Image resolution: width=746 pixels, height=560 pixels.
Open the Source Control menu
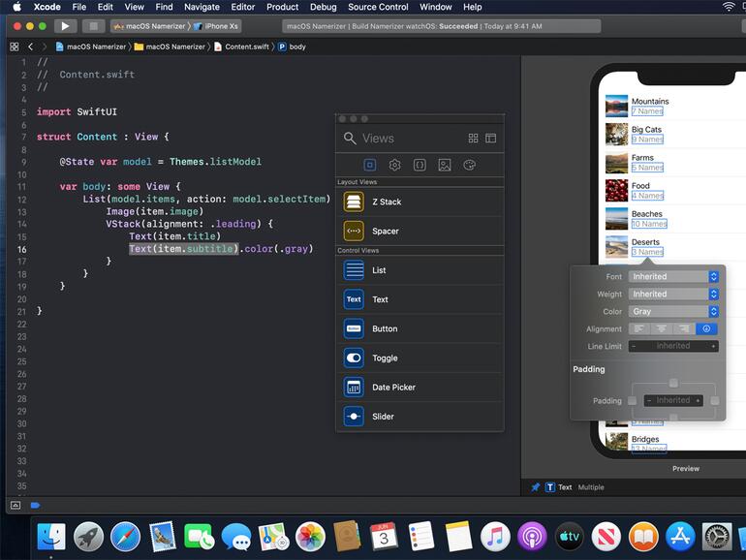pos(378,7)
